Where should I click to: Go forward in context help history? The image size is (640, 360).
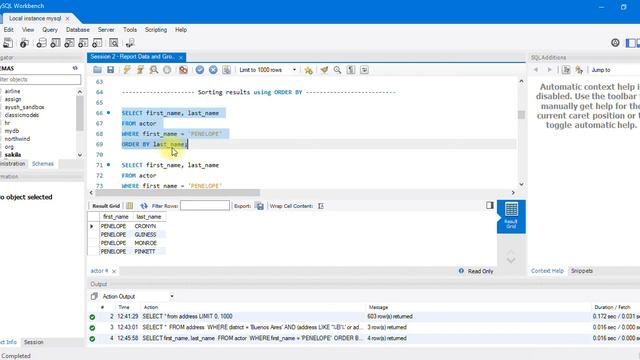coord(549,70)
